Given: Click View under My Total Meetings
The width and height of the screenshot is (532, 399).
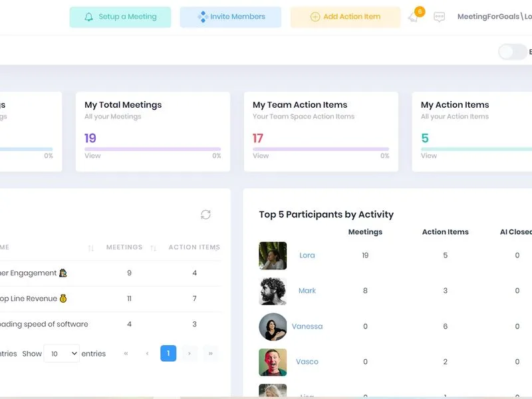Looking at the screenshot, I should point(92,156).
